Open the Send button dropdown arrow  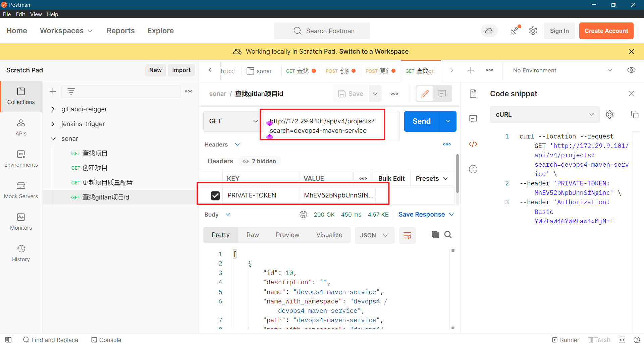tap(448, 121)
